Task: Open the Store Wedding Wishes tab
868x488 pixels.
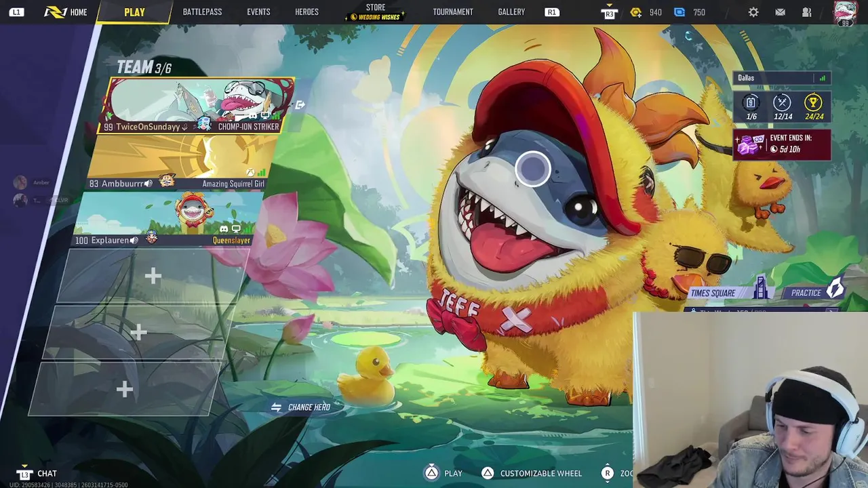Action: pyautogui.click(x=376, y=12)
